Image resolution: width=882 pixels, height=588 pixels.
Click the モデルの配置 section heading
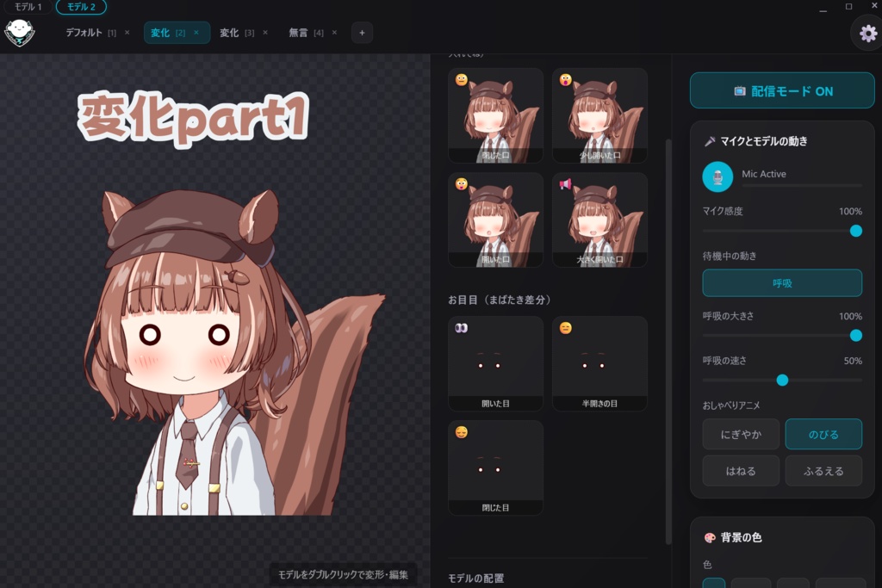click(x=475, y=578)
